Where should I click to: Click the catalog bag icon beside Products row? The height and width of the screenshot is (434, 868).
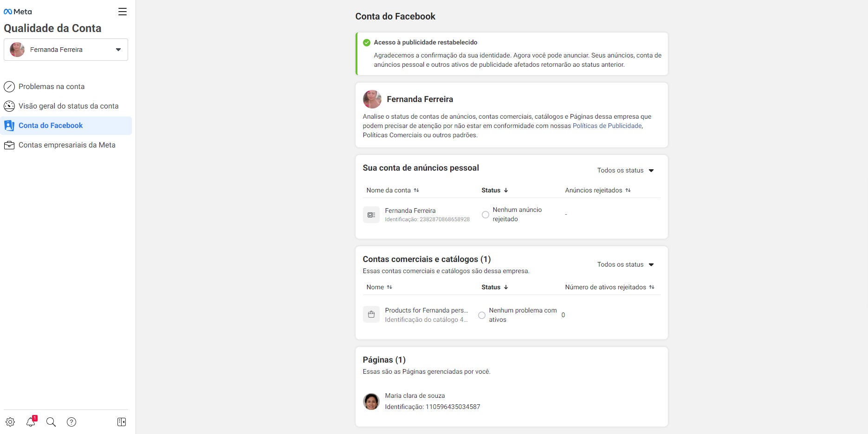coord(371,314)
